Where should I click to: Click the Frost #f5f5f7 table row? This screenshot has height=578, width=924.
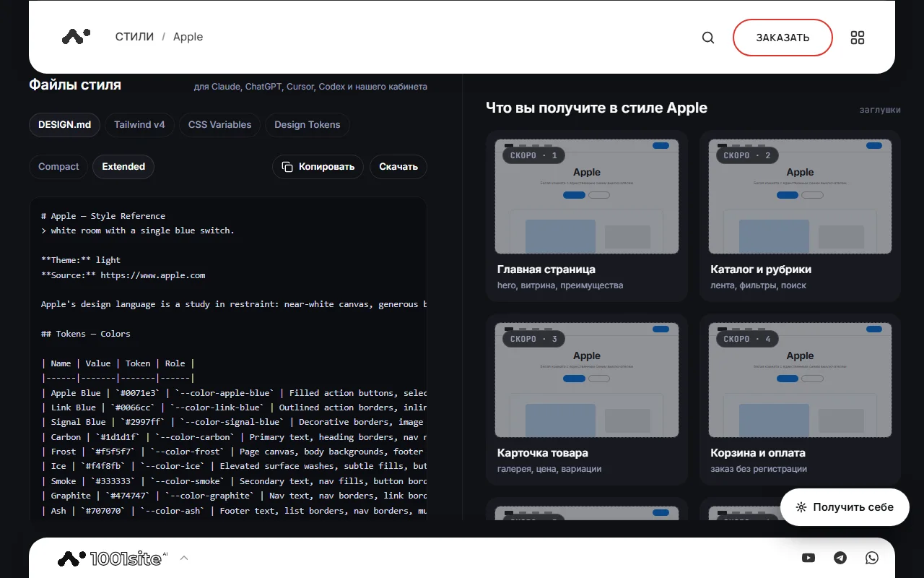tap(234, 452)
